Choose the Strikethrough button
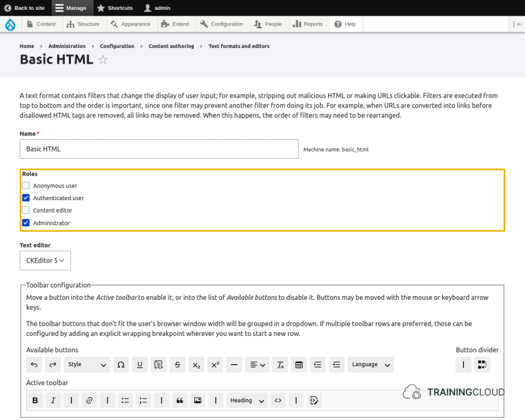Viewport: 525px width, 420px height. point(177,364)
